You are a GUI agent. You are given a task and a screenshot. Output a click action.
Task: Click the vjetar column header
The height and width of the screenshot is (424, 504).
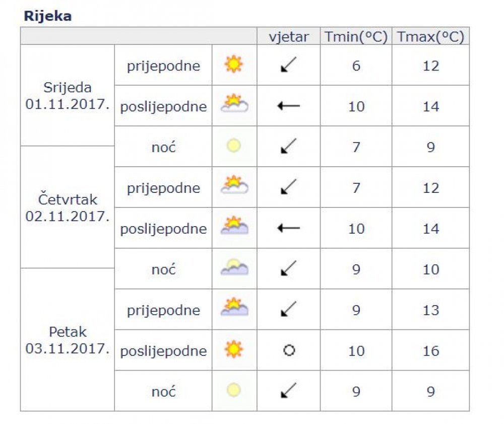coord(289,37)
